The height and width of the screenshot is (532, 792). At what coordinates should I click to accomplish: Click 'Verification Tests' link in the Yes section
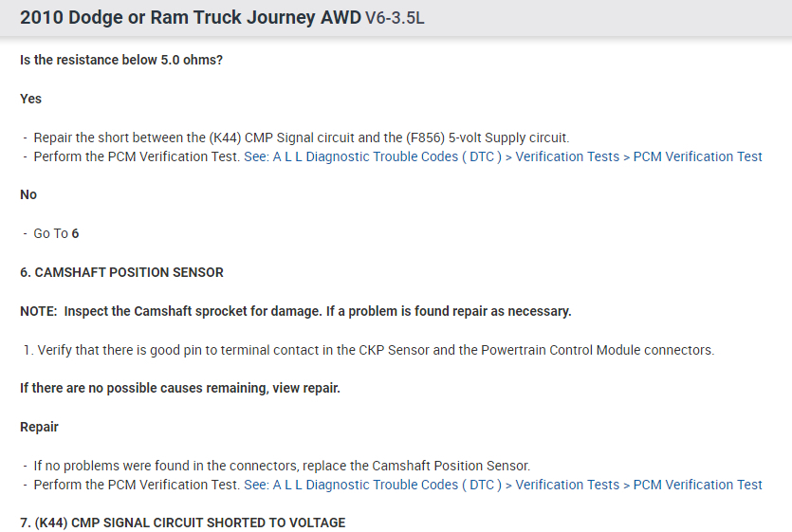(566, 156)
